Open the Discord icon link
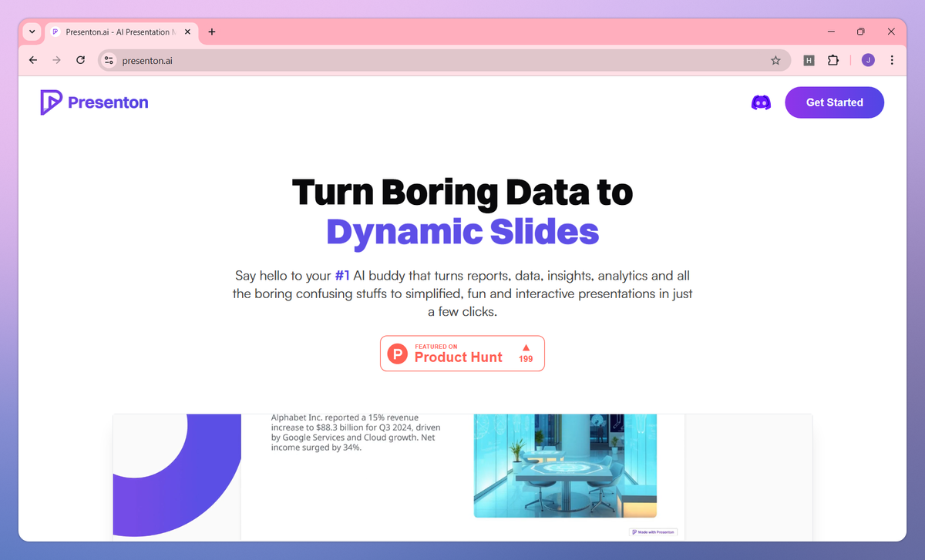 coord(761,102)
